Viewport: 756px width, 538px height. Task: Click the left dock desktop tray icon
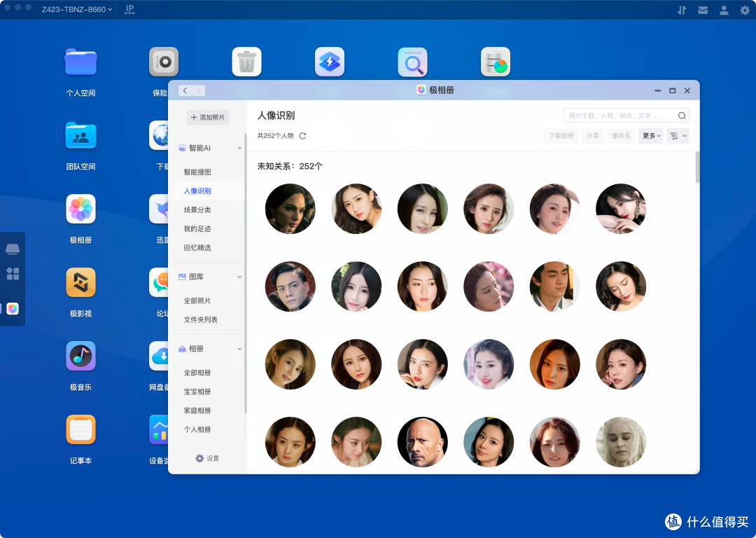point(13,249)
